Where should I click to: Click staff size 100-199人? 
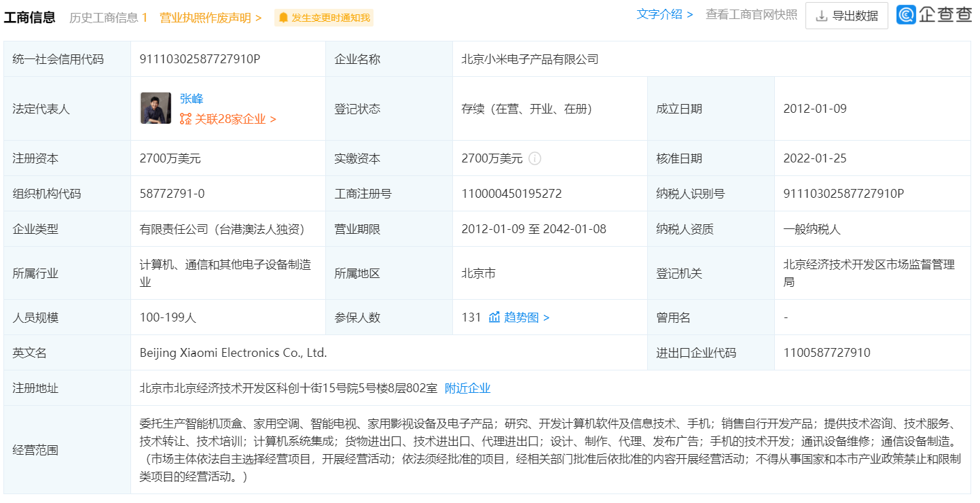[x=168, y=317]
